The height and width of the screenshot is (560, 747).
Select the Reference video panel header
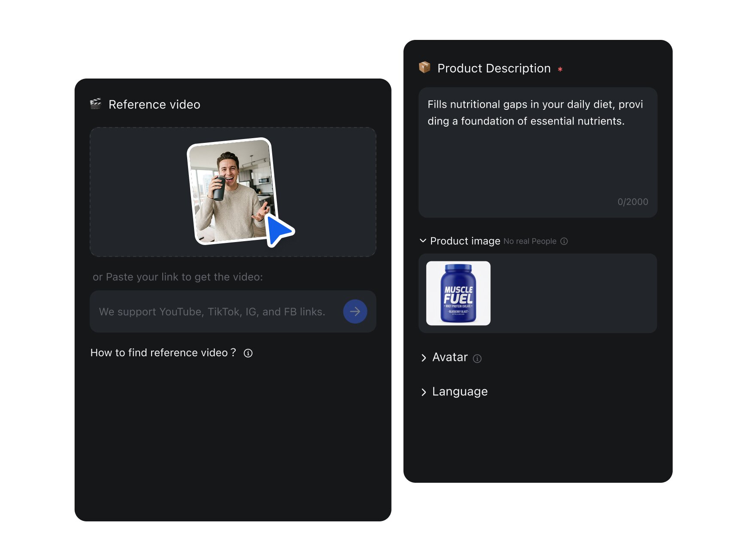[154, 104]
